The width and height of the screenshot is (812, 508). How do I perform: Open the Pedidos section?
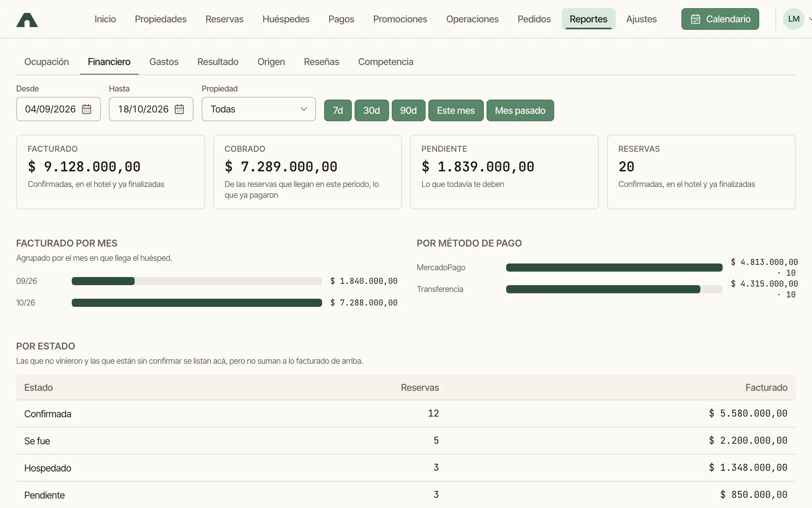pyautogui.click(x=534, y=19)
